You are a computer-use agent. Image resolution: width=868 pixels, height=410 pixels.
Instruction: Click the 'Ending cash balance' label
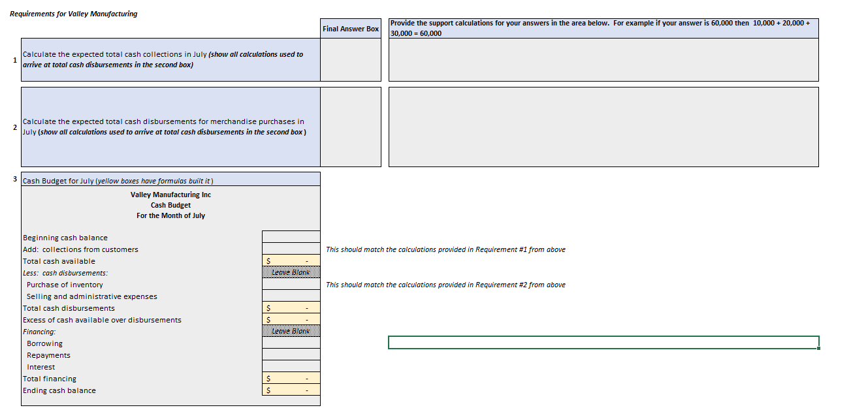(x=59, y=390)
